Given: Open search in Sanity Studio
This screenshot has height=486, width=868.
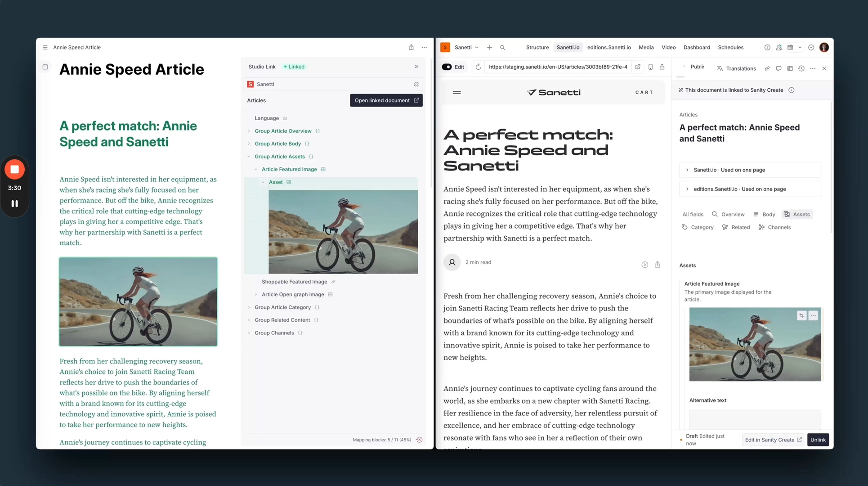Looking at the screenshot, I should 502,47.
